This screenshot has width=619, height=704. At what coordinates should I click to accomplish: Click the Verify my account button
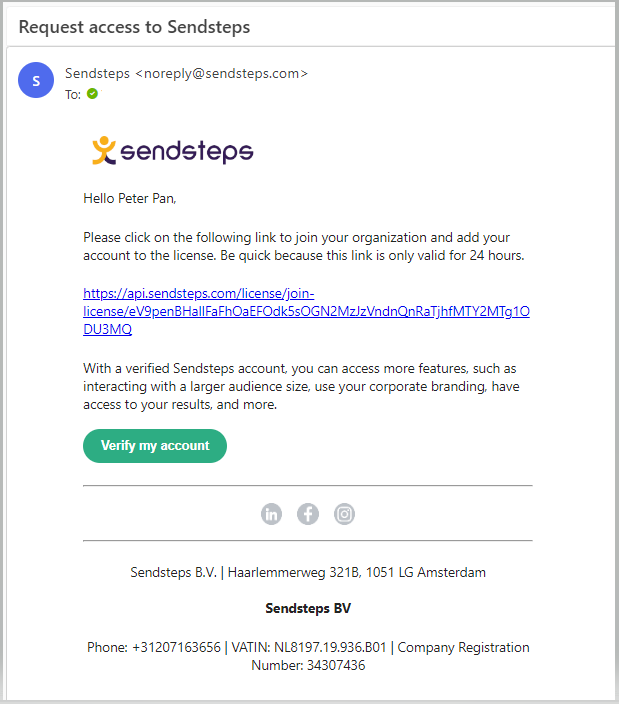[x=155, y=446]
